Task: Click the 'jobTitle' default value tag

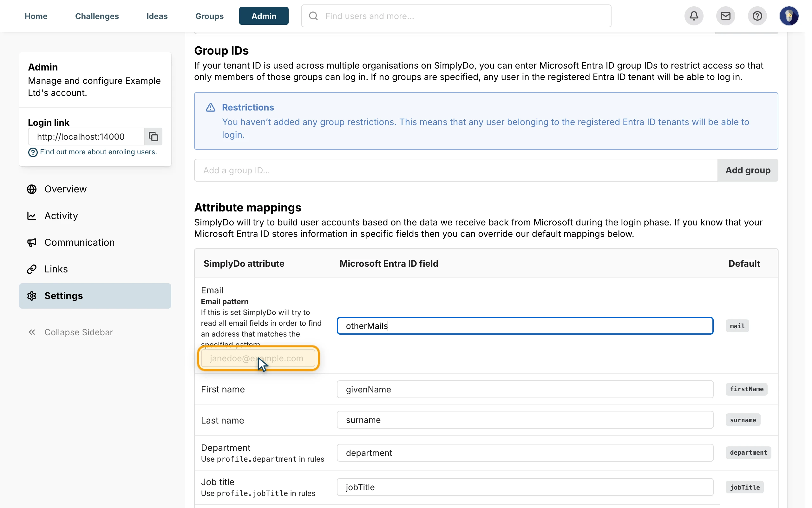Action: [x=744, y=487]
